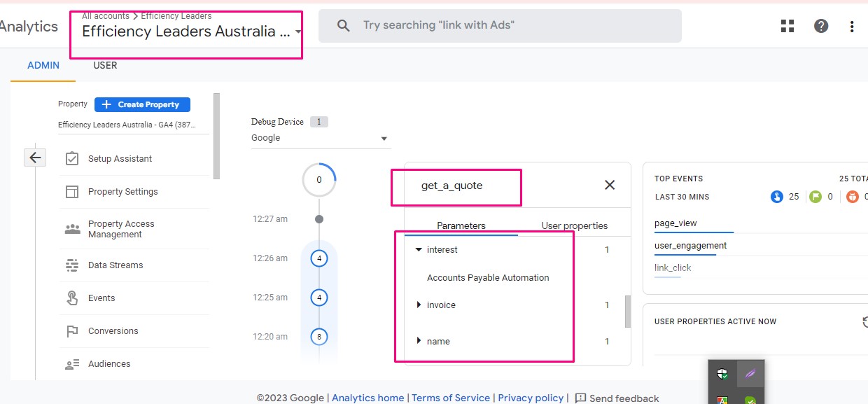868x404 pixels.
Task: Click the Debug Device count badge
Action: 318,122
